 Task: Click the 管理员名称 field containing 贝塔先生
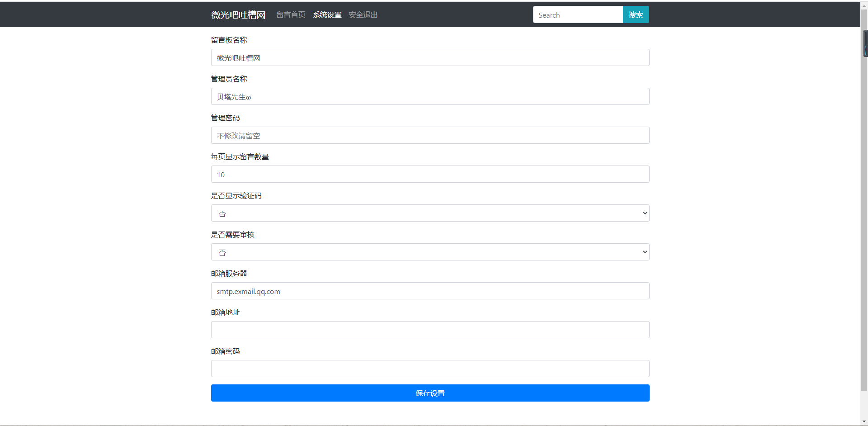(429, 96)
